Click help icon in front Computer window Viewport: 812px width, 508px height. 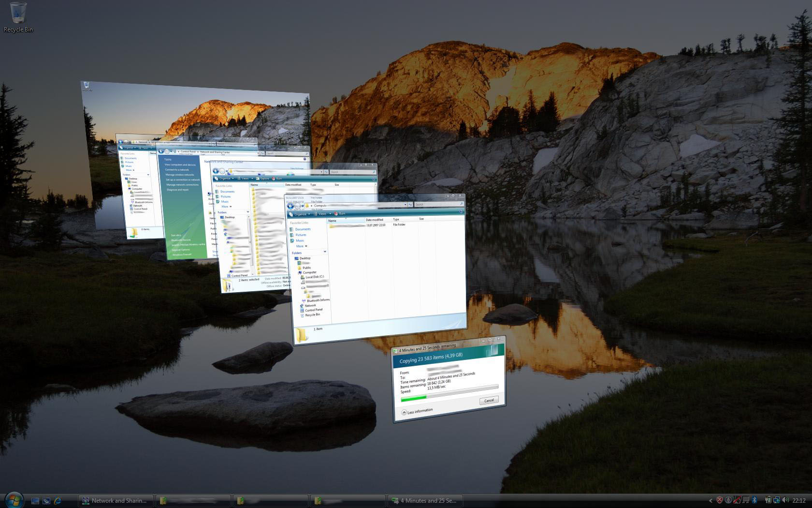[461, 211]
